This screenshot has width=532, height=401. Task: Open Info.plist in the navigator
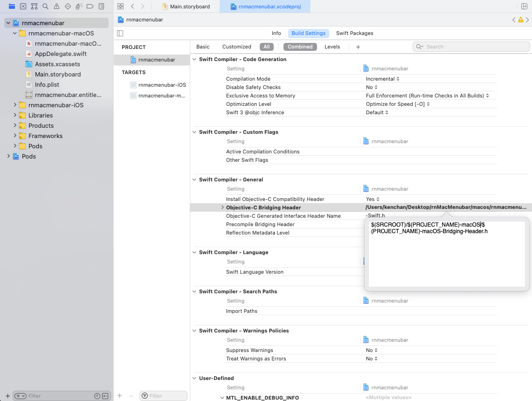point(42,85)
